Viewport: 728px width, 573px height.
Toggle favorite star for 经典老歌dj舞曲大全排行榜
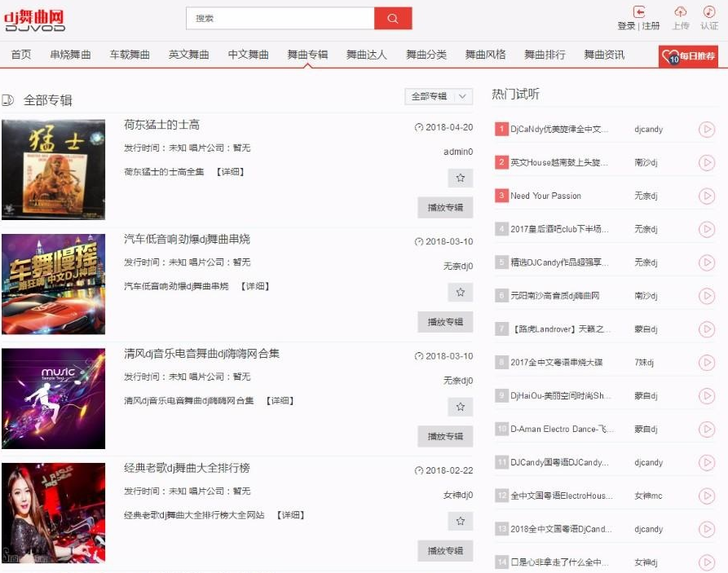coord(460,521)
